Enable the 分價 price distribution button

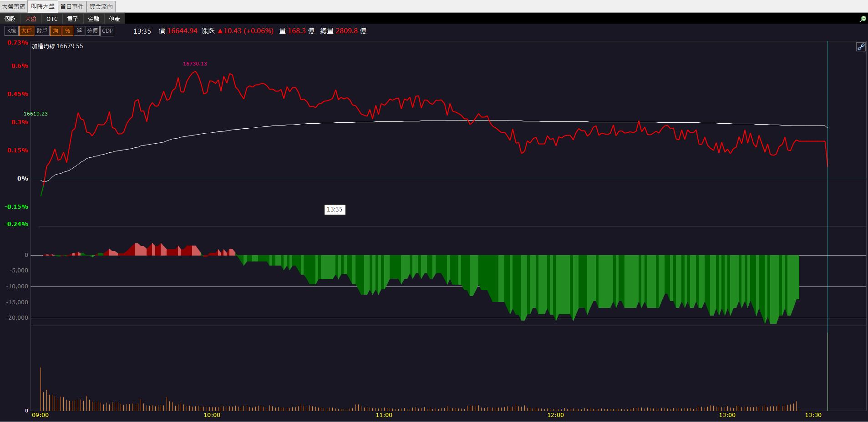click(x=92, y=31)
